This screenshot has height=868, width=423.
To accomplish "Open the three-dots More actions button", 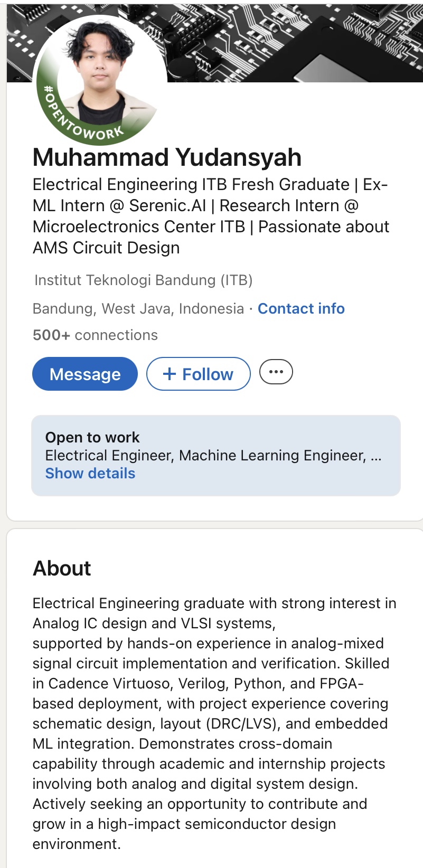I will [x=276, y=372].
